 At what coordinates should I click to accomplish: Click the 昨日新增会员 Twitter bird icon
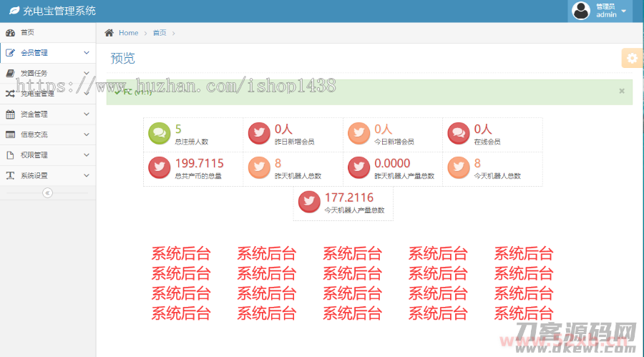click(x=258, y=134)
